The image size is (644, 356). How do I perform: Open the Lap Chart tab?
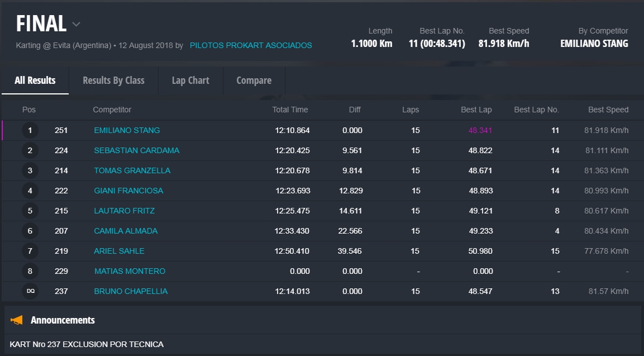[190, 80]
